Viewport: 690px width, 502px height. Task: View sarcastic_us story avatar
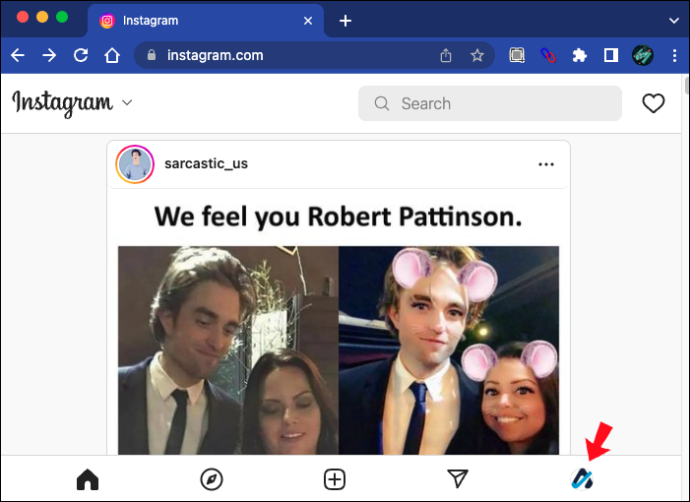[x=135, y=164]
